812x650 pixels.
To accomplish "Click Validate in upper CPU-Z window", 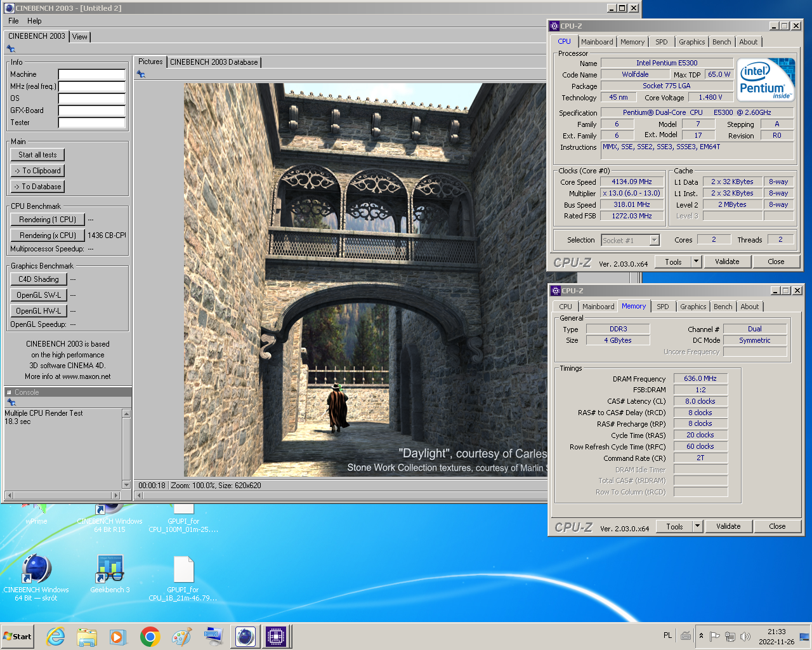I will coord(727,262).
